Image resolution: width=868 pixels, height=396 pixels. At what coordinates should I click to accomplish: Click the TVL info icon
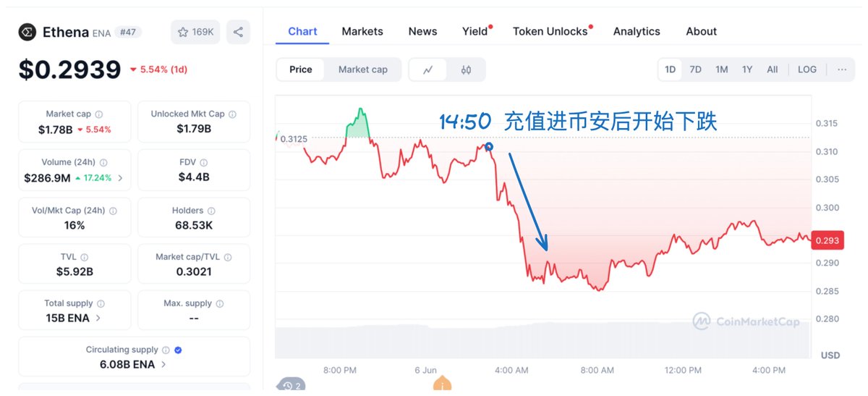(x=85, y=257)
